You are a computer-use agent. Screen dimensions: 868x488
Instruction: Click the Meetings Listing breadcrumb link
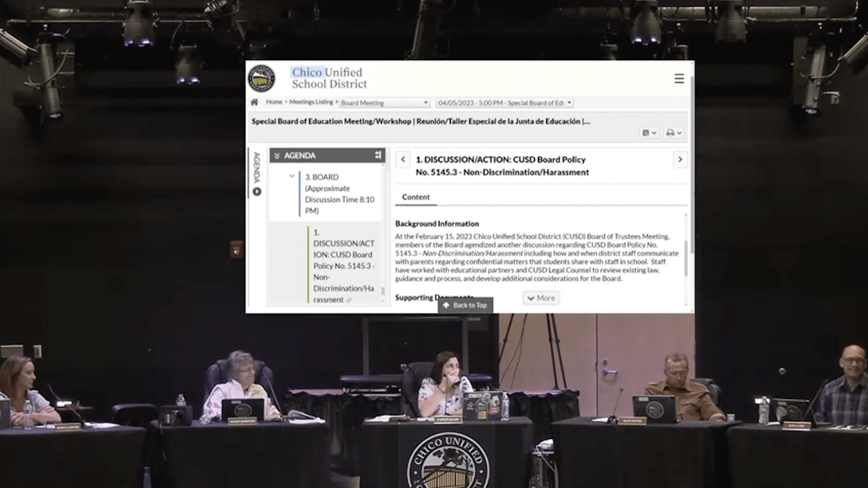pos(311,102)
